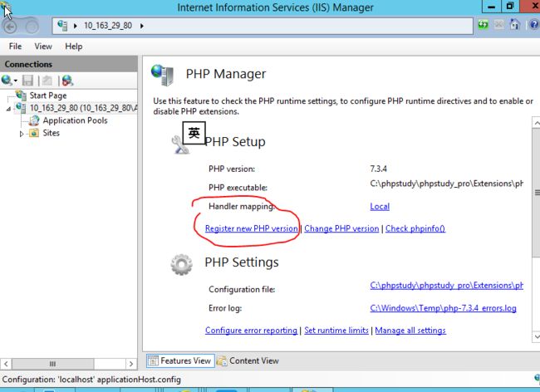540x392 pixels.
Task: Click the PHP version value 7.3.4
Action: (378, 169)
